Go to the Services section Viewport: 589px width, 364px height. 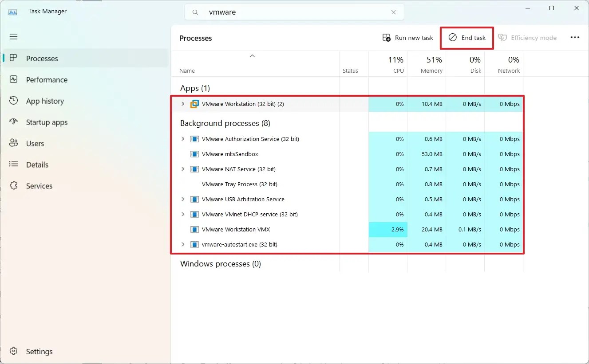point(39,186)
